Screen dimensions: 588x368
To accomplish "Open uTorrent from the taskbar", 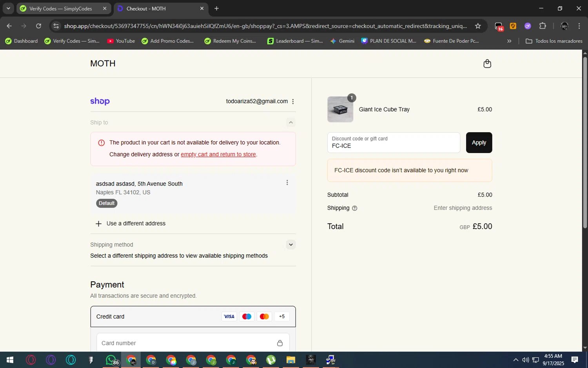I will tap(271, 360).
